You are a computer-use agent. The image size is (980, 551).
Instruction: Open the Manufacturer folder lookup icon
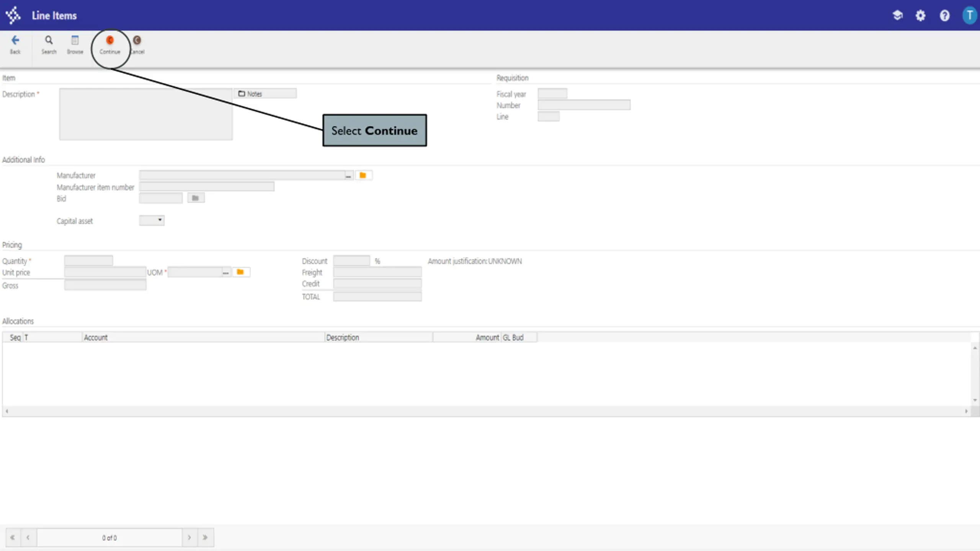363,175
